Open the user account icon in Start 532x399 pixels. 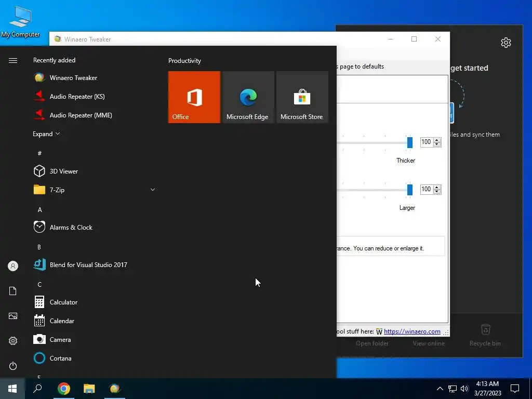(13, 266)
